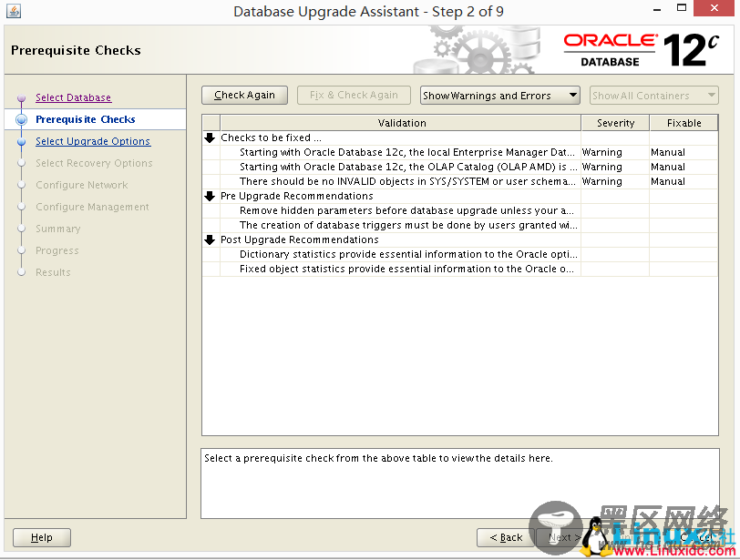The image size is (740, 560).
Task: Open the 'Show Warnings and Errors' dropdown
Action: [x=499, y=96]
